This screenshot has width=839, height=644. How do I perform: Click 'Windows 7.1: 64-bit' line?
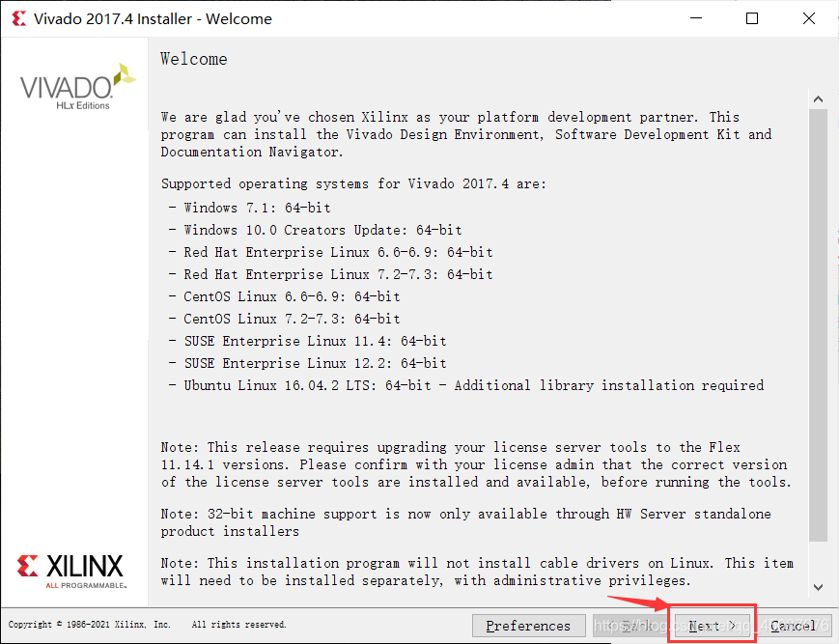(249, 208)
